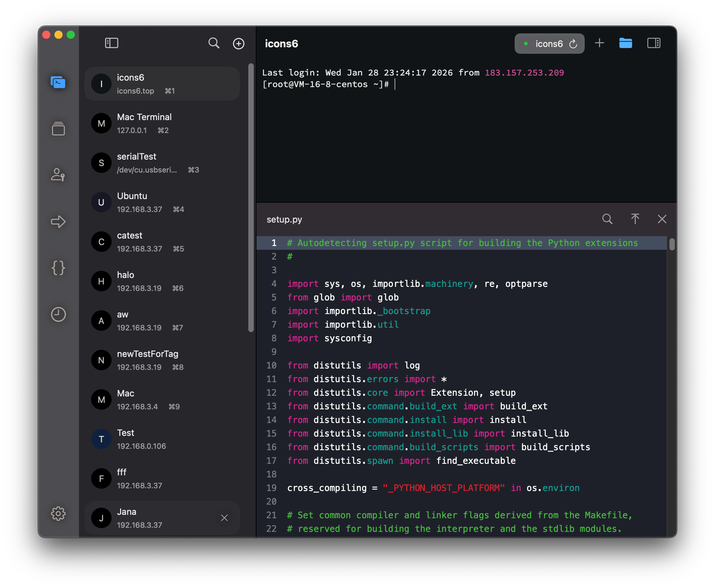Click the setup.py editor scrollbar thumb

point(672,244)
